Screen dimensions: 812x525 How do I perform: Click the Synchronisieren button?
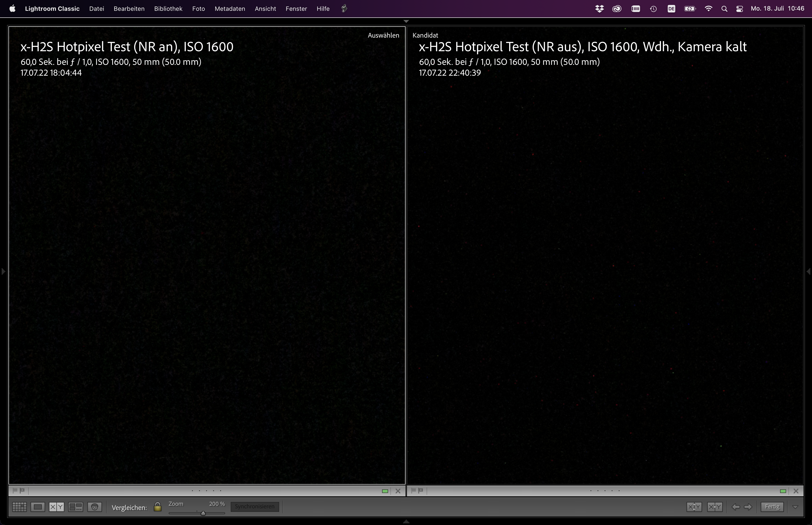[x=254, y=507]
